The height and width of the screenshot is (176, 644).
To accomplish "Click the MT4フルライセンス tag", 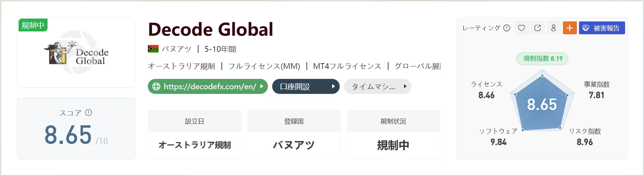I will (347, 66).
